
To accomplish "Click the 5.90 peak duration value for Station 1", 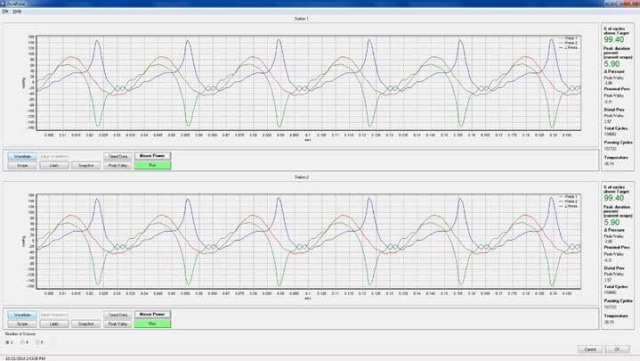I will click(612, 64).
